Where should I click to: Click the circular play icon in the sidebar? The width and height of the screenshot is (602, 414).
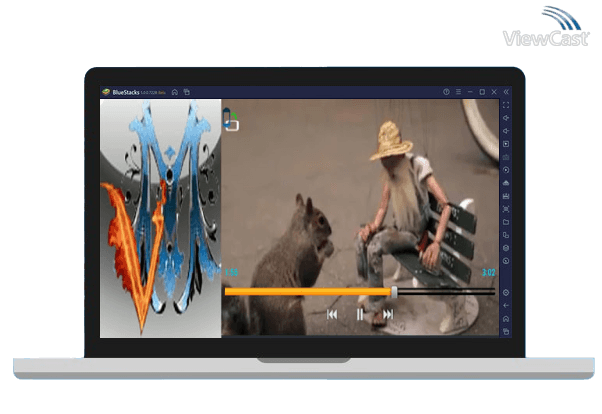point(506,170)
